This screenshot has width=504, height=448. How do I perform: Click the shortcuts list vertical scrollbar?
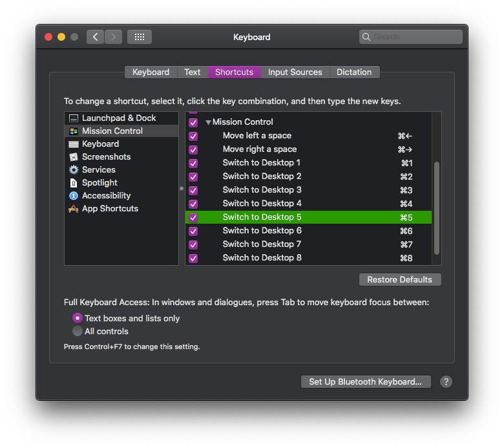[x=437, y=207]
